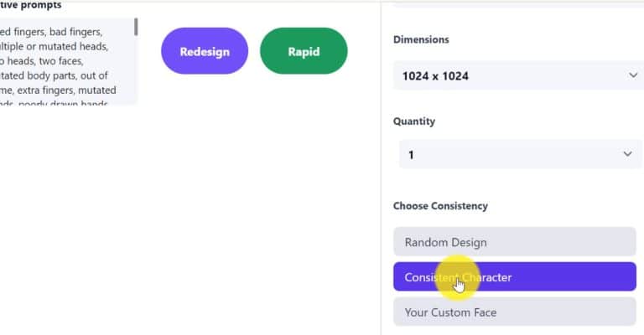This screenshot has height=335, width=644.
Task: Click the Dimensions label
Action: (421, 39)
